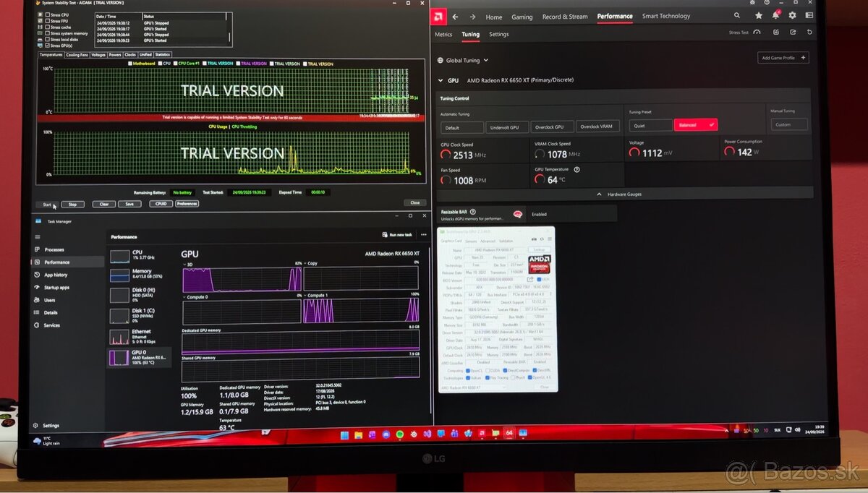The image size is (868, 493).
Task: Enable Stress local disks checkbox
Action: [x=48, y=39]
